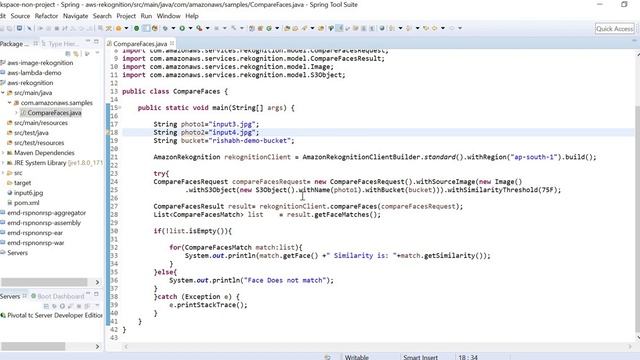Click the Back navigation arrow icon
640x360 pixels.
click(435, 28)
